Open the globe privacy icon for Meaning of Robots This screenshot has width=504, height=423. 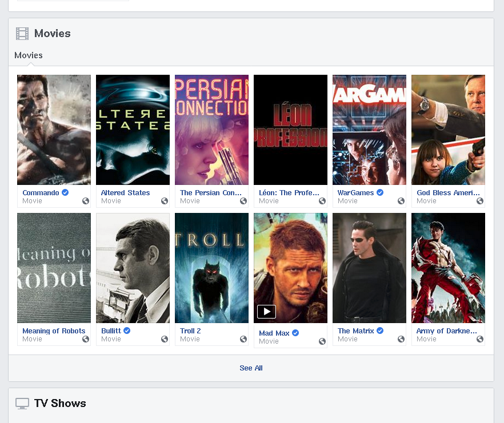click(x=86, y=339)
